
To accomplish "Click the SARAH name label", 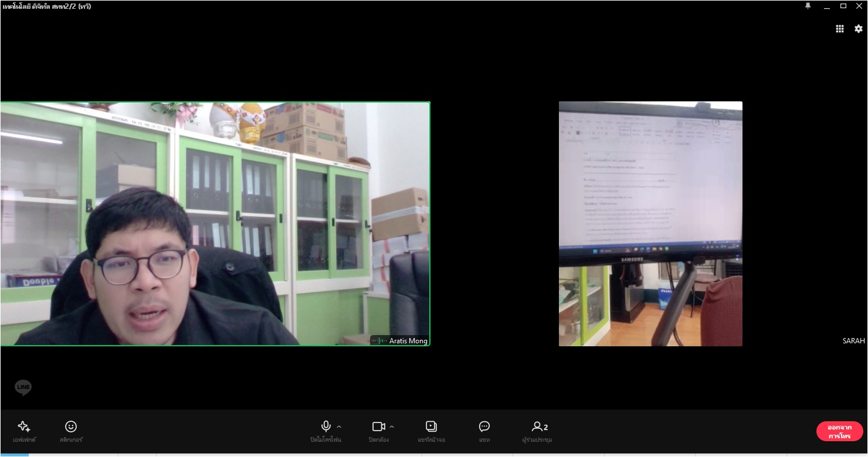I will [854, 341].
